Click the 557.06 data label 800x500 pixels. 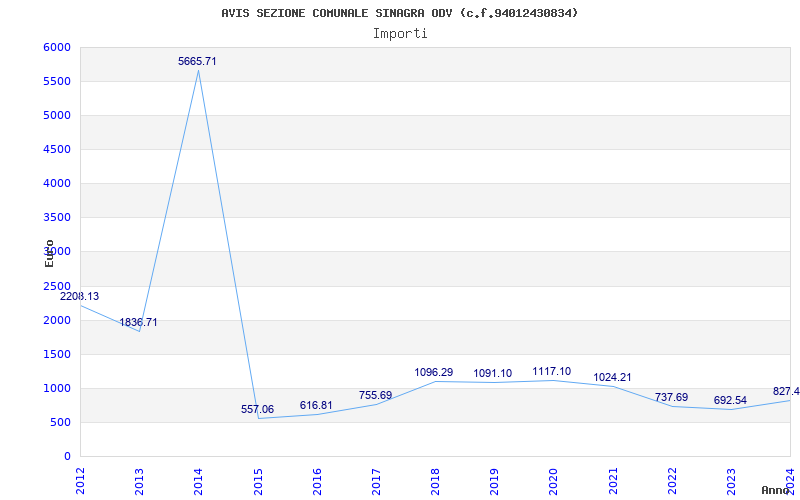(x=257, y=409)
